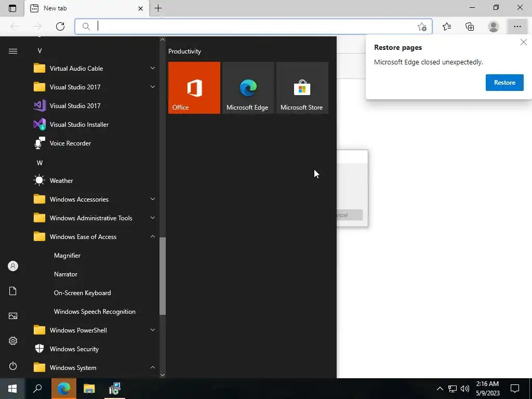
Task: Click the Start menu scrollbar thumb
Action: 163,276
